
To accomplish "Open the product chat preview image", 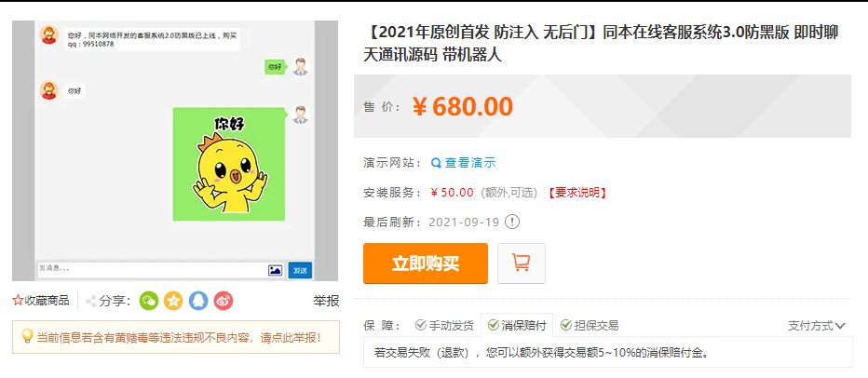I will (x=175, y=151).
